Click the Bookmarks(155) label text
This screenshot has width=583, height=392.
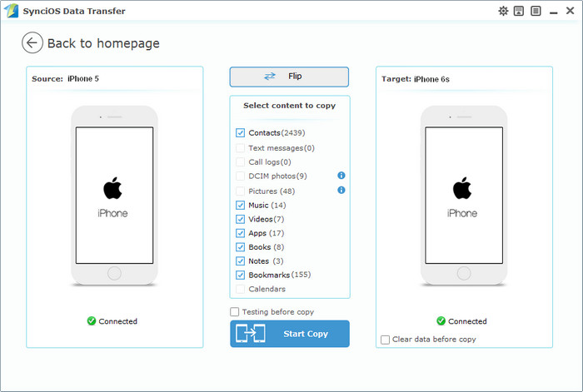coord(280,275)
